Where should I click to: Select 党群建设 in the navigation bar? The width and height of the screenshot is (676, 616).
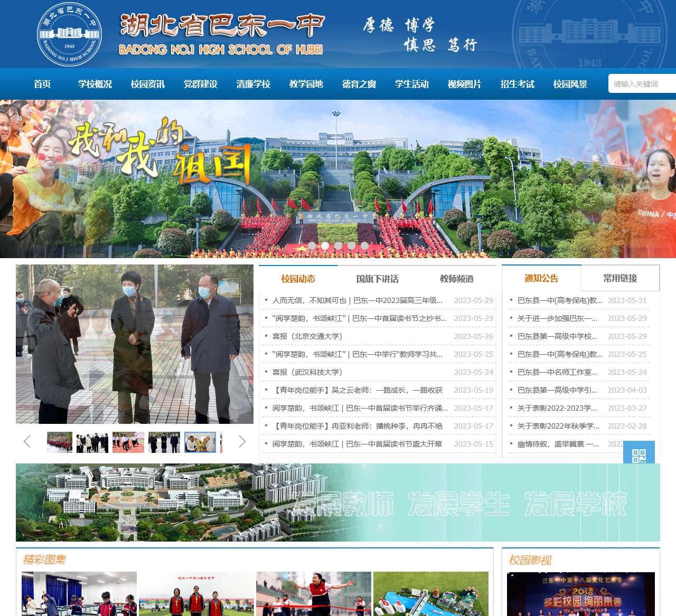coord(201,84)
